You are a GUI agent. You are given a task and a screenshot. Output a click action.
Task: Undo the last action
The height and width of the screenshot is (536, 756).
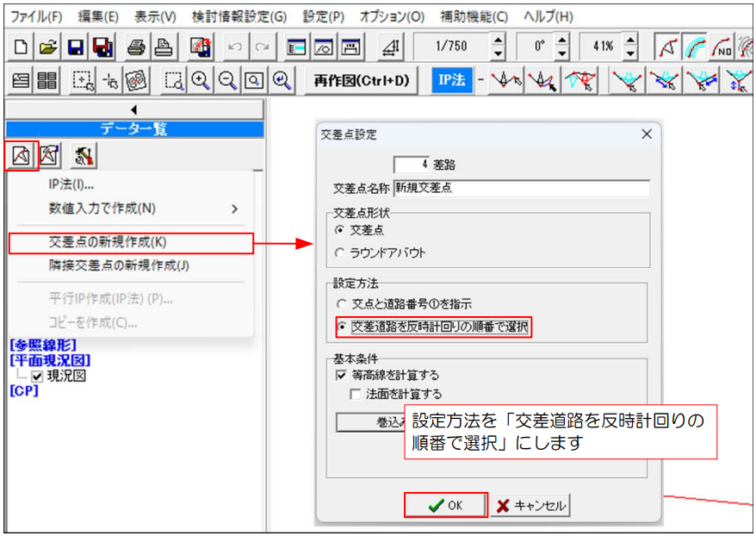pos(235,47)
